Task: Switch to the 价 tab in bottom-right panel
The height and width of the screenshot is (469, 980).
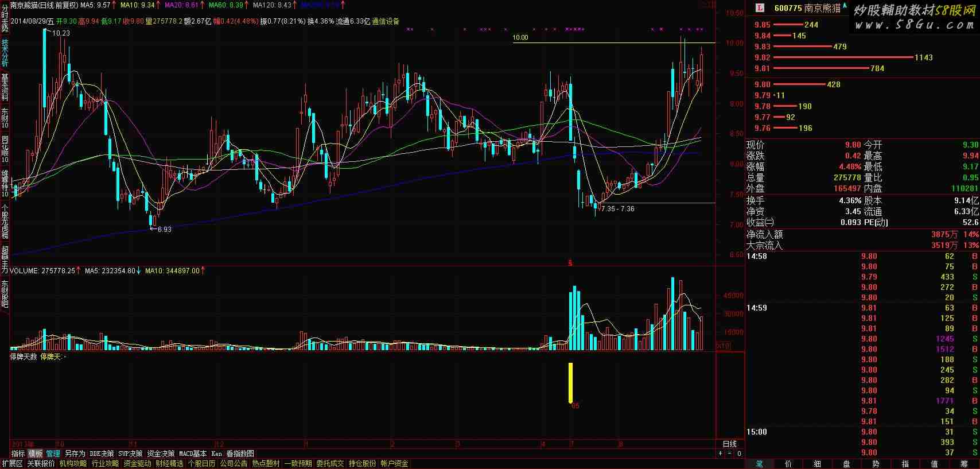Action: (x=788, y=464)
